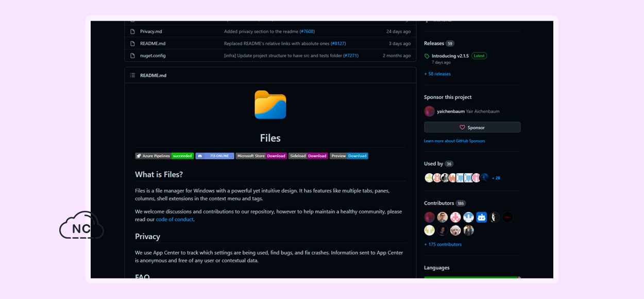Click the '2 months ago' timestamp
Screen dimensions: 644x299
pyautogui.click(x=397, y=56)
